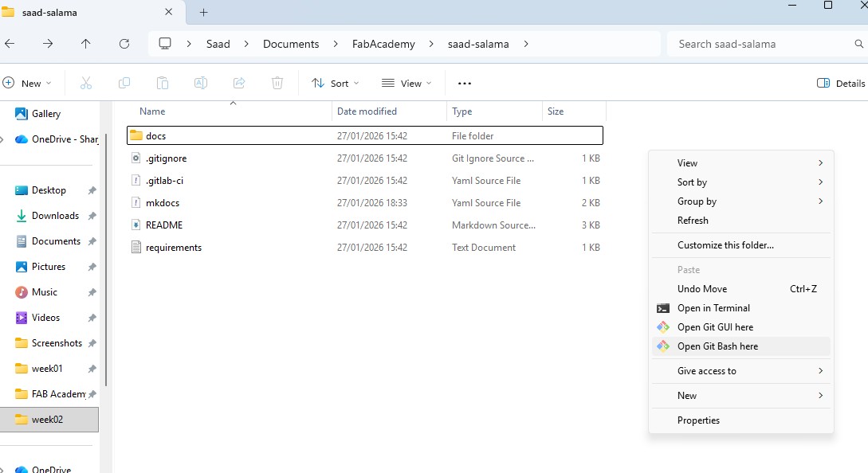Expand the chevron after Documents in the address bar
This screenshot has height=473, width=868.
[336, 44]
